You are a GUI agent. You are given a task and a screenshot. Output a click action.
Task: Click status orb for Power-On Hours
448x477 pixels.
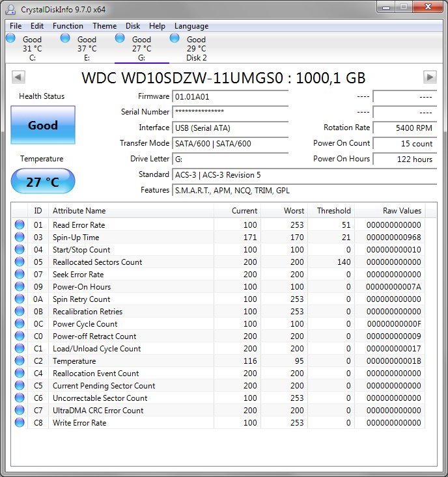pos(20,286)
